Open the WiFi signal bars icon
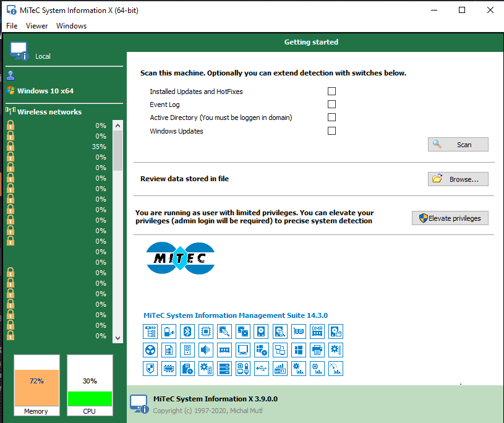This screenshot has width=504, height=423. 280,369
